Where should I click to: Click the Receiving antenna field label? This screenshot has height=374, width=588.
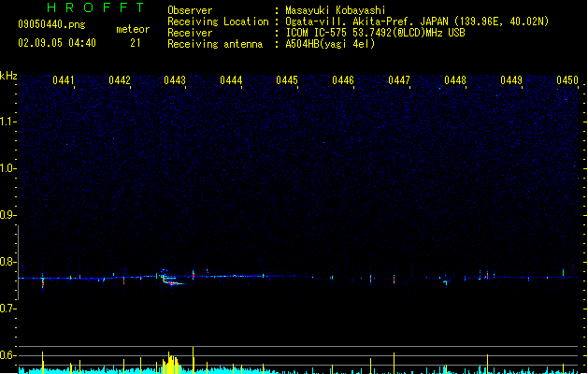pos(215,44)
